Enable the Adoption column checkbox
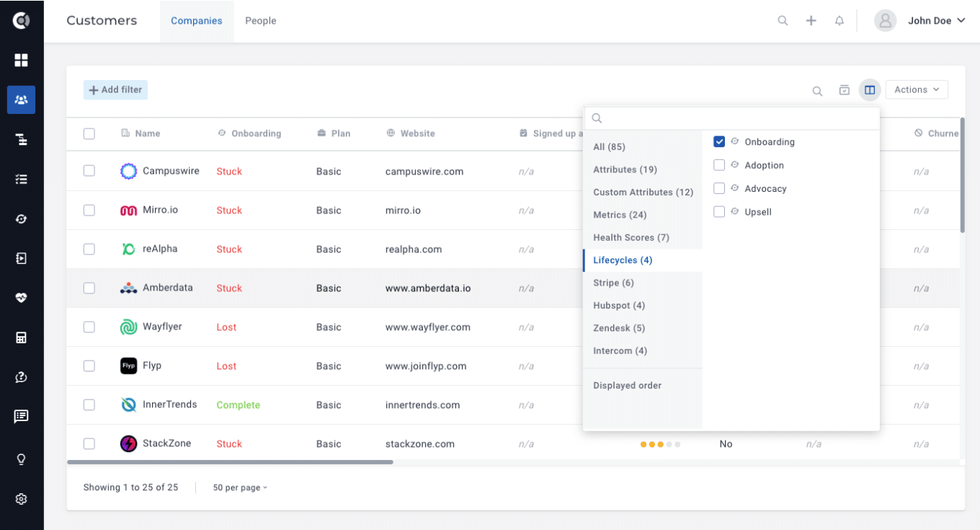Viewport: 980px width, 530px height. (x=718, y=165)
